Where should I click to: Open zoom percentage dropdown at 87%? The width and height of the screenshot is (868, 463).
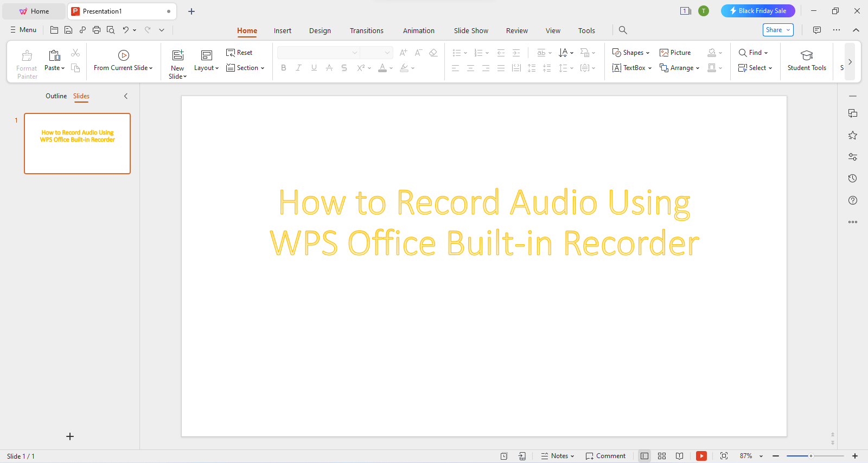coord(761,456)
